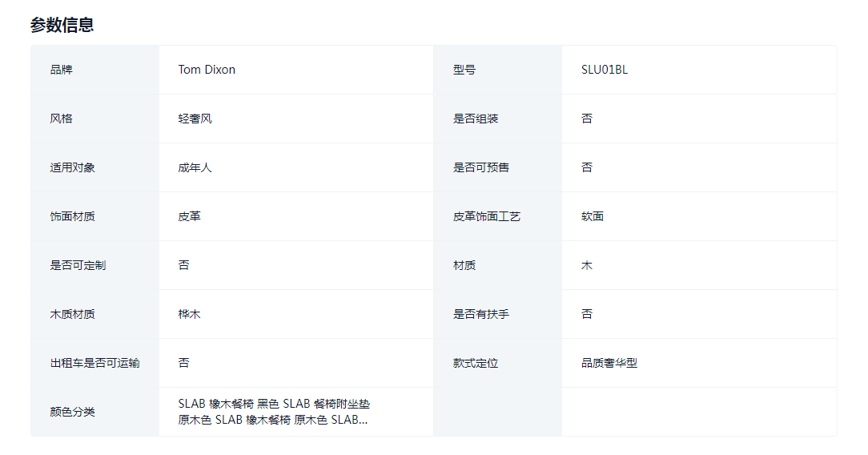Click the 皮革饰面工艺 label
The width and height of the screenshot is (868, 455).
pyautogui.click(x=487, y=216)
